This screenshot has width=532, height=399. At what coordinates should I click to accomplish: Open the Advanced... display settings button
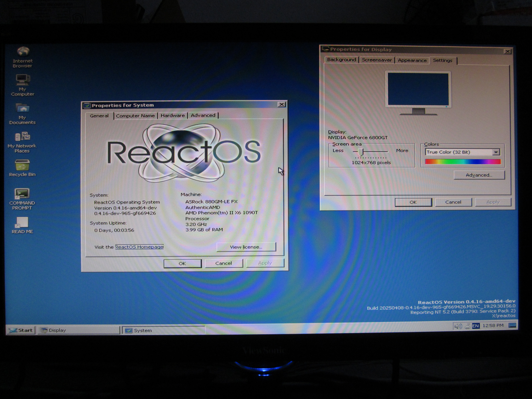(x=479, y=175)
